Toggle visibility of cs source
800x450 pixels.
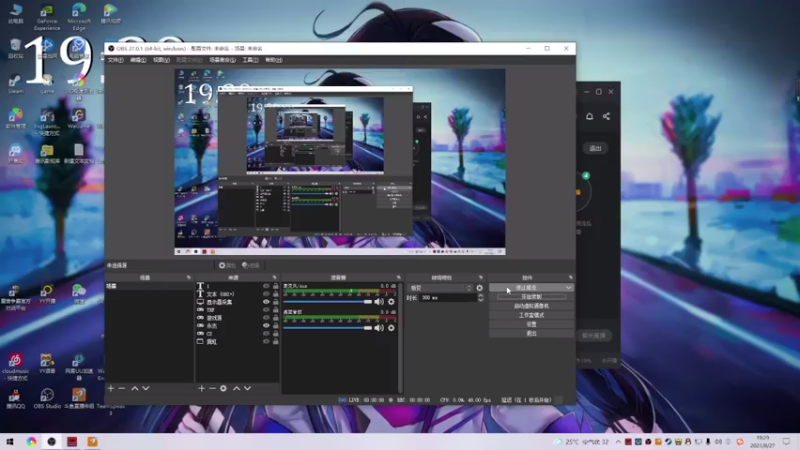click(x=266, y=334)
